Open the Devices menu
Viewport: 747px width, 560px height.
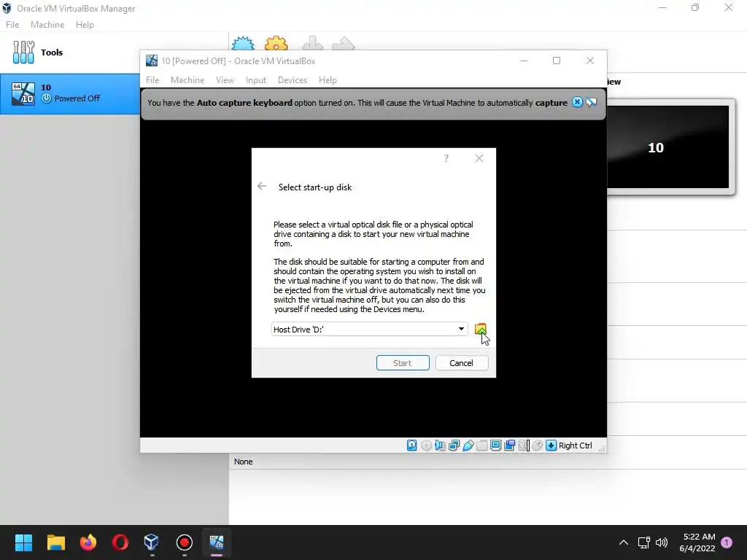(292, 80)
